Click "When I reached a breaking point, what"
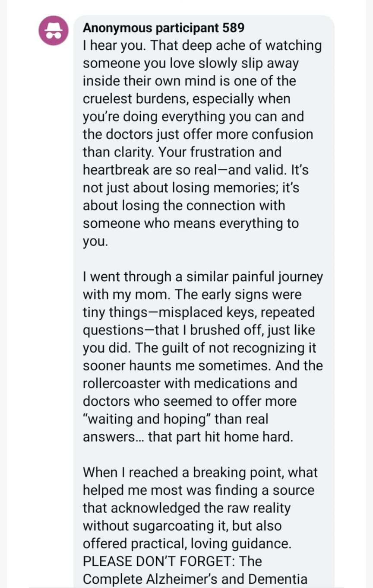The height and width of the screenshot is (588, 373). [x=200, y=472]
